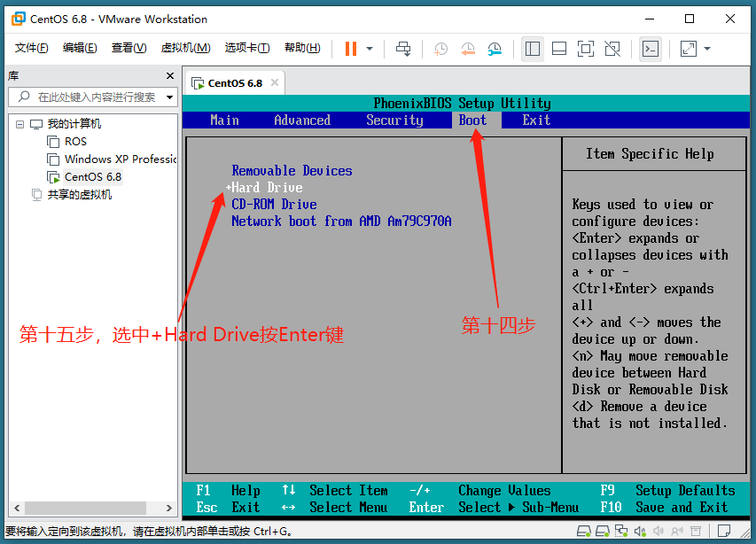The height and width of the screenshot is (544, 756).
Task: Select the CentOS 6.8 tab
Action: [232, 82]
